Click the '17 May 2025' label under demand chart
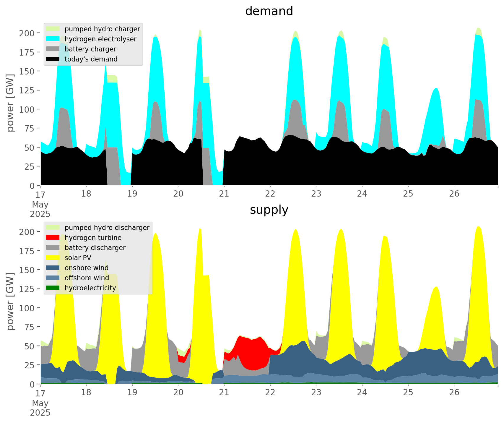 tap(40, 204)
